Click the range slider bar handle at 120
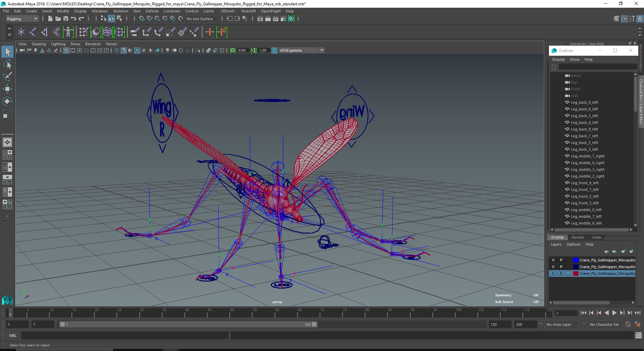The width and height of the screenshot is (644, 351). coord(314,324)
